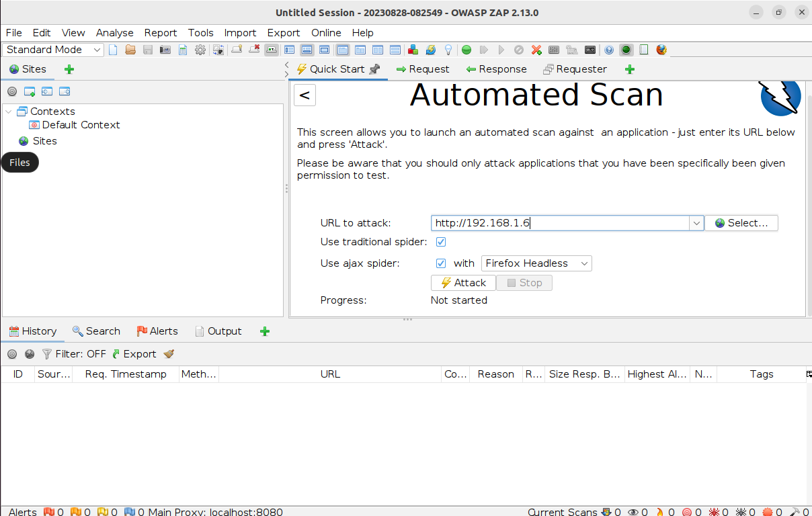
Task: Click the New Session toolbar icon
Action: point(113,50)
